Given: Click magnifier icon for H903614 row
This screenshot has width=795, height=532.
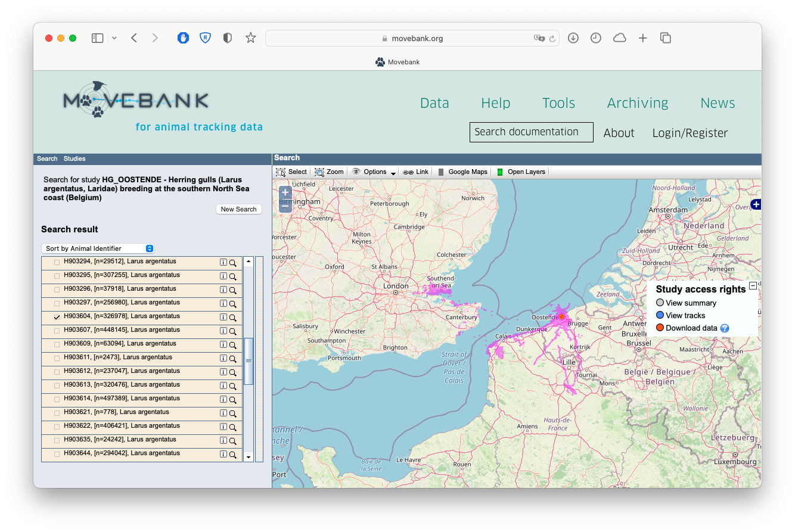Looking at the screenshot, I should point(233,400).
